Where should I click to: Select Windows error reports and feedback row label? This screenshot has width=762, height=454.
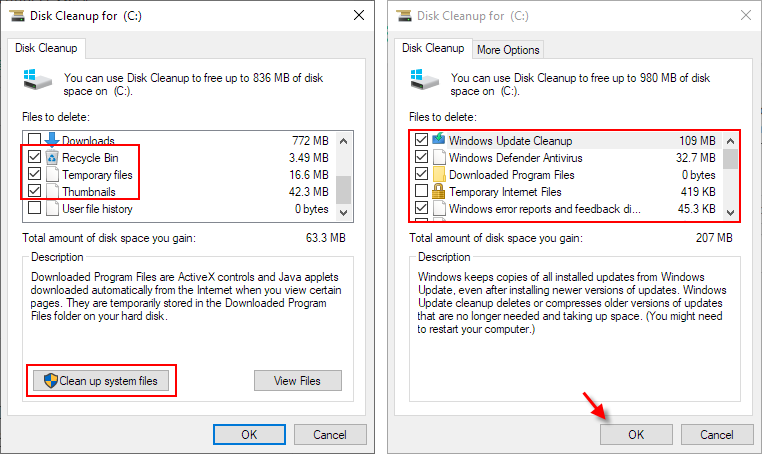(545, 209)
